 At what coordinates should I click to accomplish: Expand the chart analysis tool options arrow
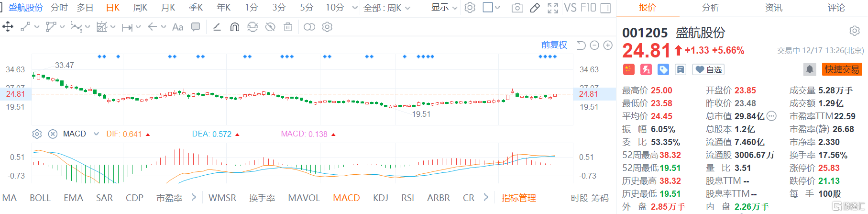pos(113,27)
